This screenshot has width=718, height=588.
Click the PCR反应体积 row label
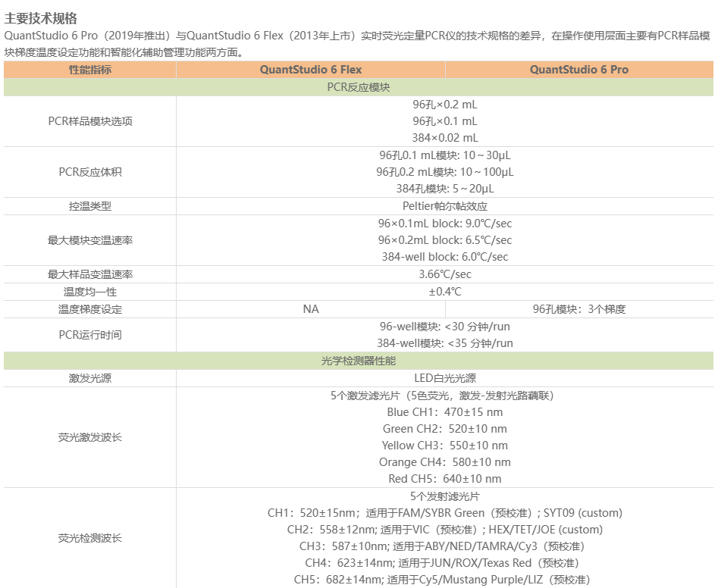click(89, 173)
